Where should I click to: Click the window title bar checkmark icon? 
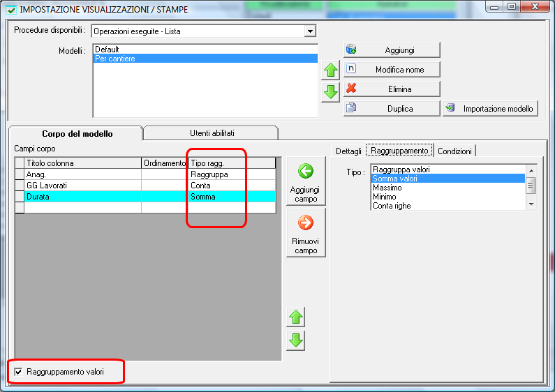[x=11, y=10]
